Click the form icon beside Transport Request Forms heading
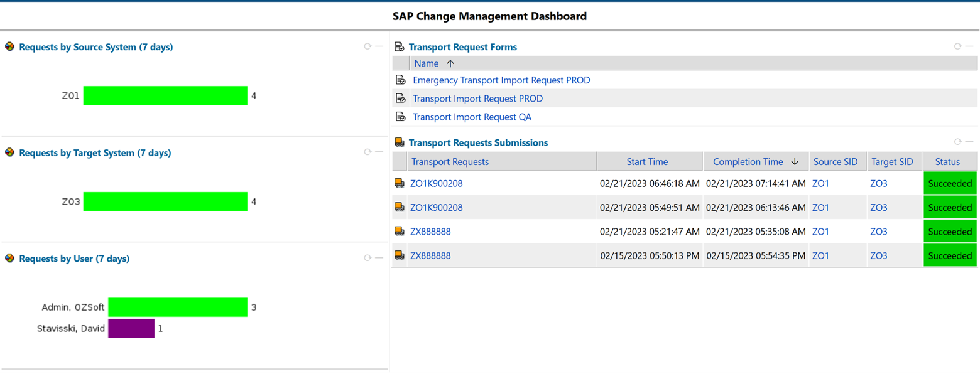Viewport: 980px width, 374px height. click(x=399, y=46)
